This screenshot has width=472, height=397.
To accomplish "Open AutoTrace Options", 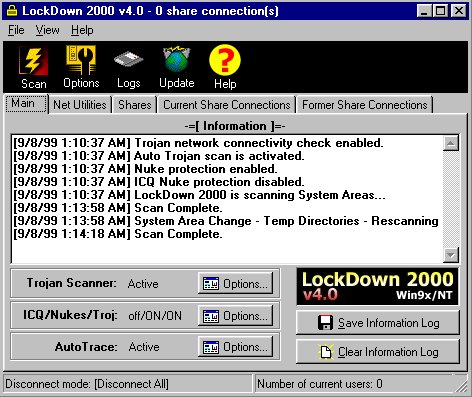I will click(235, 347).
